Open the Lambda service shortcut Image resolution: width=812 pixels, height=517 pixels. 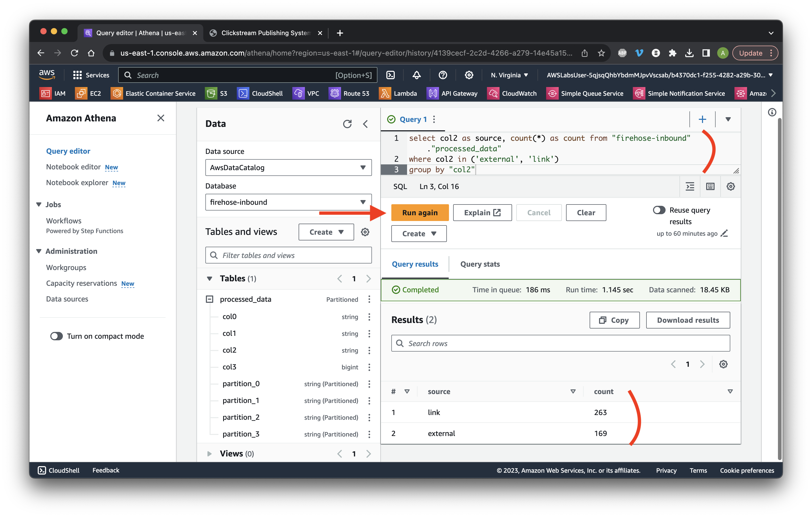click(x=398, y=94)
